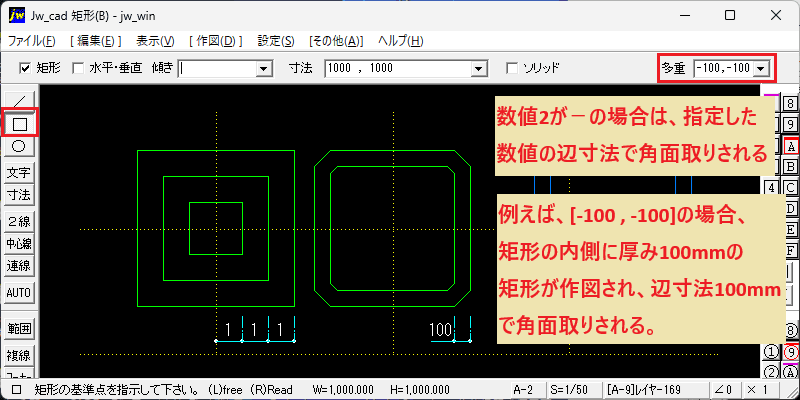Viewport: 800px width, 400px height.
Task: Select the line drawing tool
Action: pos(19,99)
